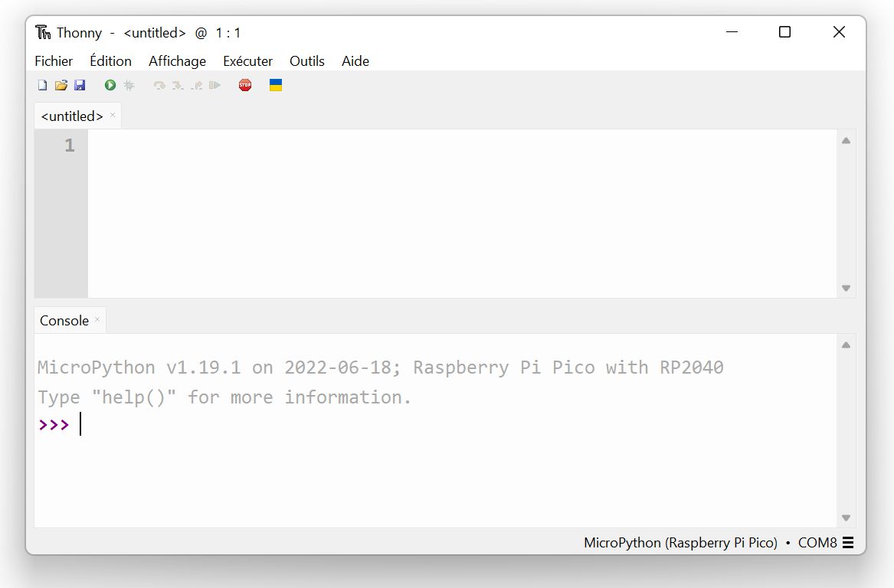Click the Resume debugging icon
894x588 pixels.
click(215, 86)
